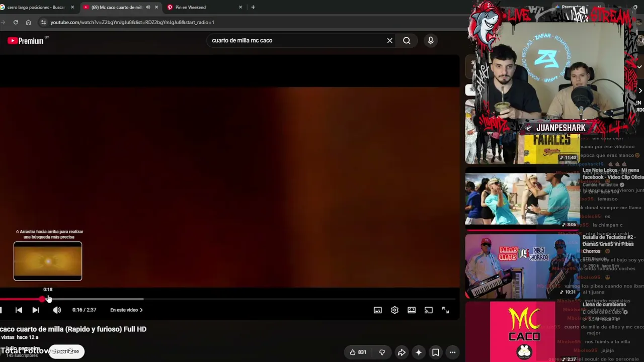Skip to the next video
Screen dimensions: 644x362
[36, 310]
